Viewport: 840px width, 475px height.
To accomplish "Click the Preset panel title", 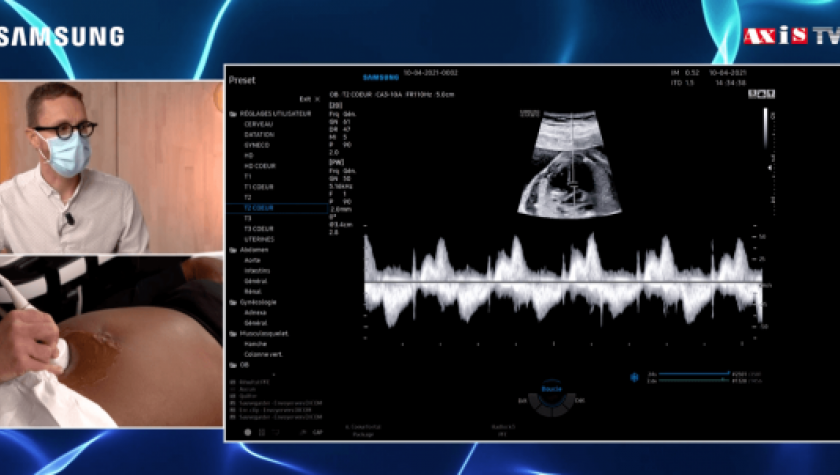I will point(242,80).
